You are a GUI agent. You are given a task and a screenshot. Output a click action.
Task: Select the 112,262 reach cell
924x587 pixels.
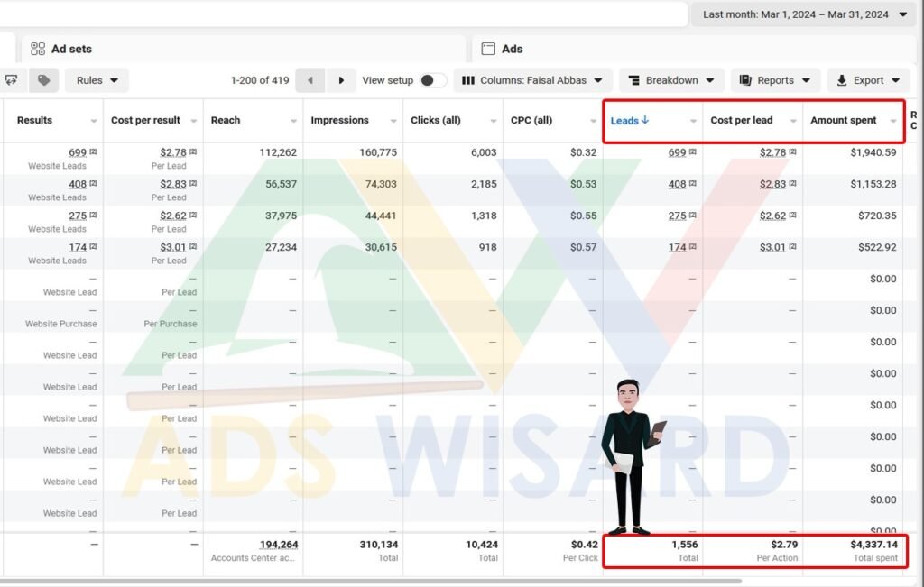coord(278,152)
